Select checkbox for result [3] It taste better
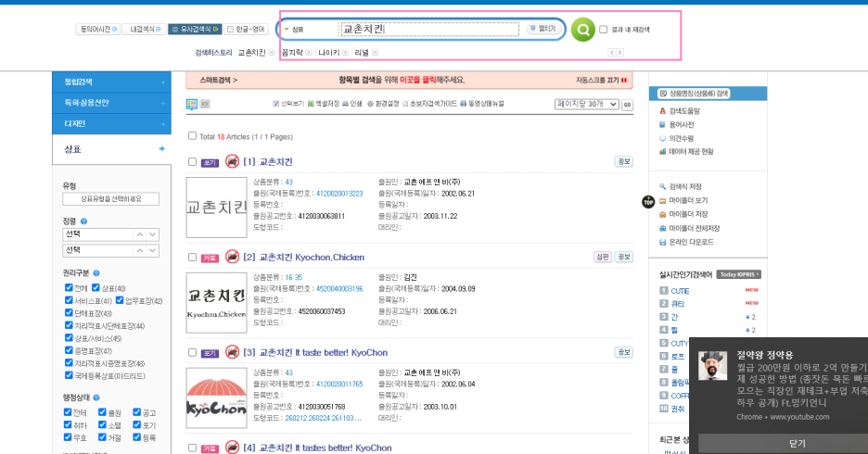868x454 pixels. 192,352
